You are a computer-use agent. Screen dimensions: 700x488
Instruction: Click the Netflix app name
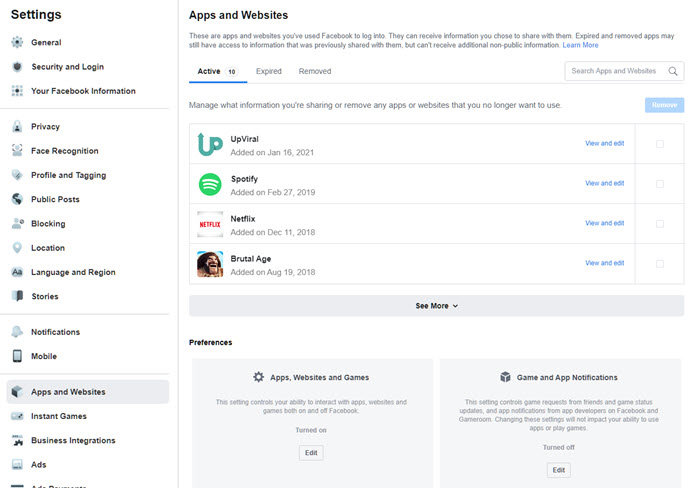pos(243,219)
